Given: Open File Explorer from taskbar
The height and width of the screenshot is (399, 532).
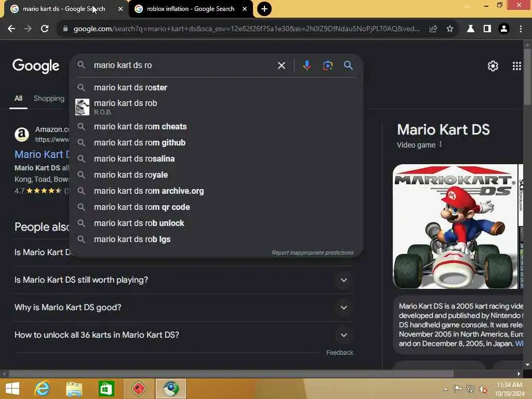Looking at the screenshot, I should coord(74,389).
